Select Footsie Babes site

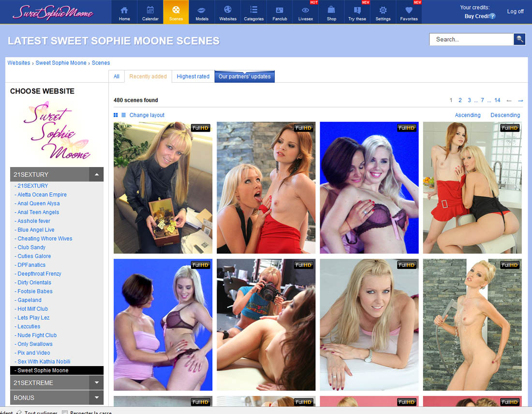pos(35,291)
